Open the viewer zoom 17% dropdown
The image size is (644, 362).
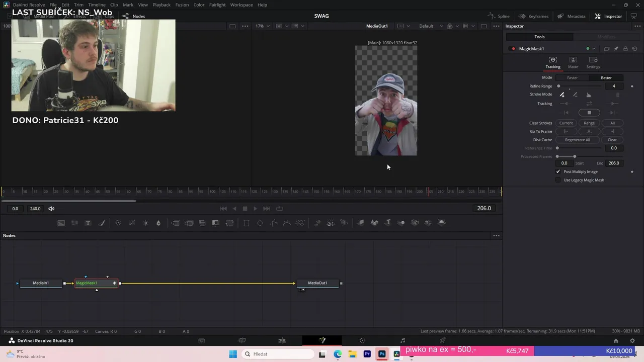point(263,26)
